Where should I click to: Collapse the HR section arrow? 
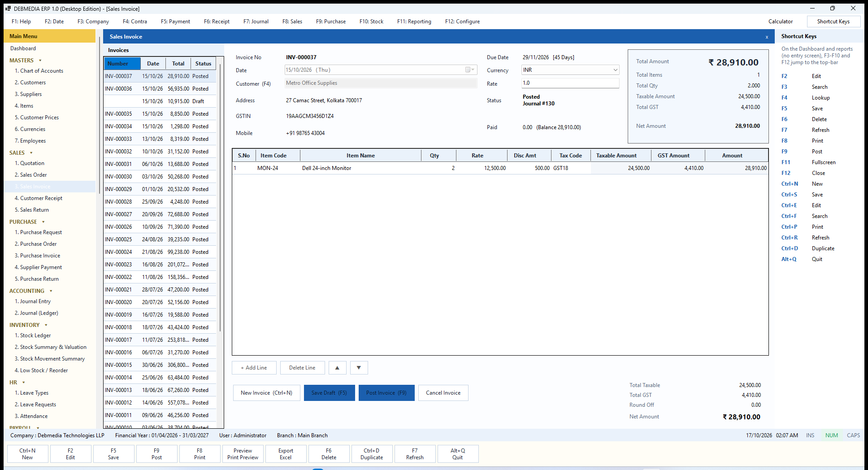(24, 383)
